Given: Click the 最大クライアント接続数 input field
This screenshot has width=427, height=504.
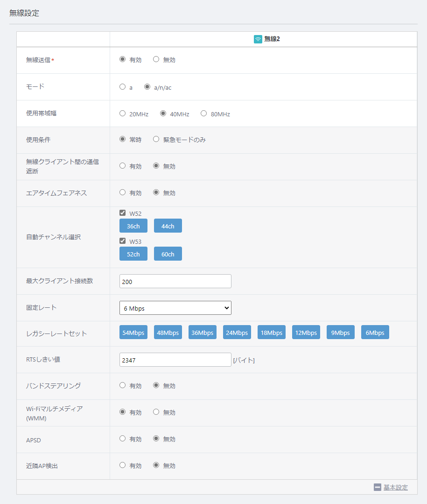Looking at the screenshot, I should point(175,281).
